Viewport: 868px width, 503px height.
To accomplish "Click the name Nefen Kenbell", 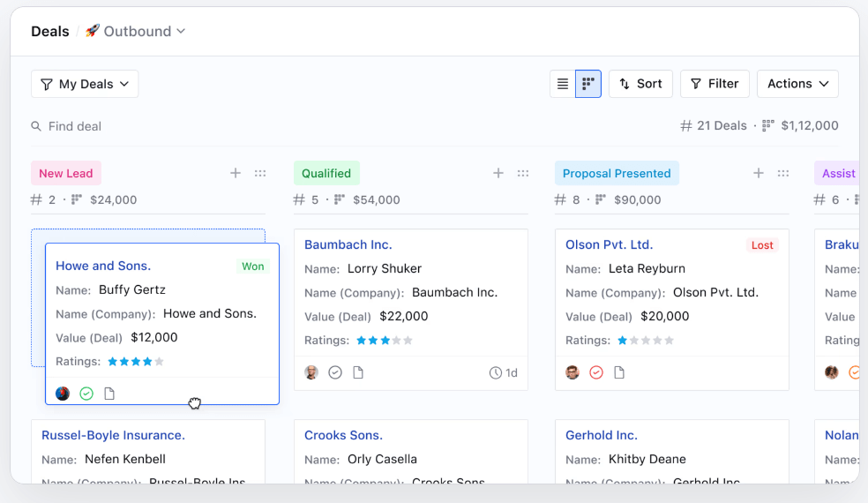I will tap(125, 459).
